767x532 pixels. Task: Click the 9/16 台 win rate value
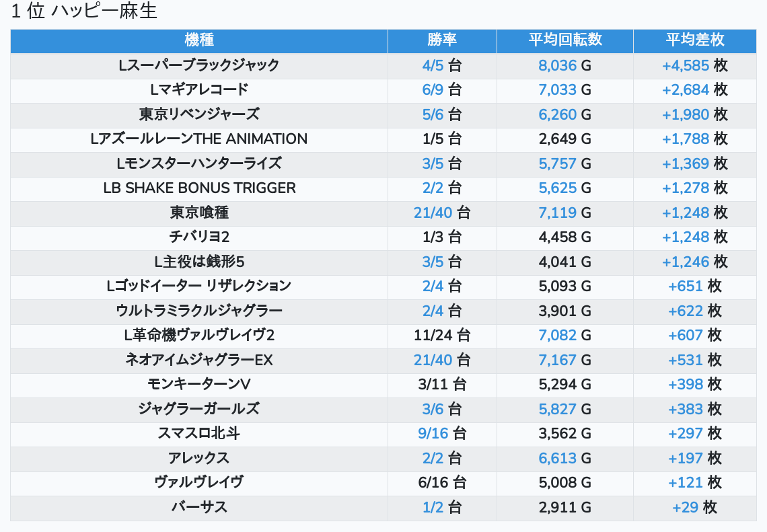442,433
